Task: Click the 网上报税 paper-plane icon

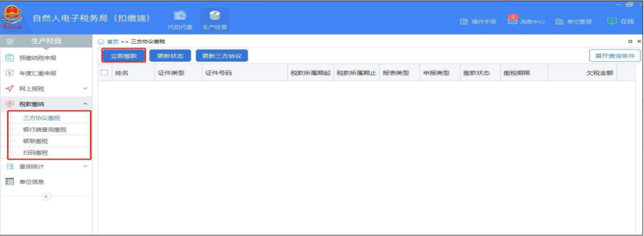Action: [10, 88]
